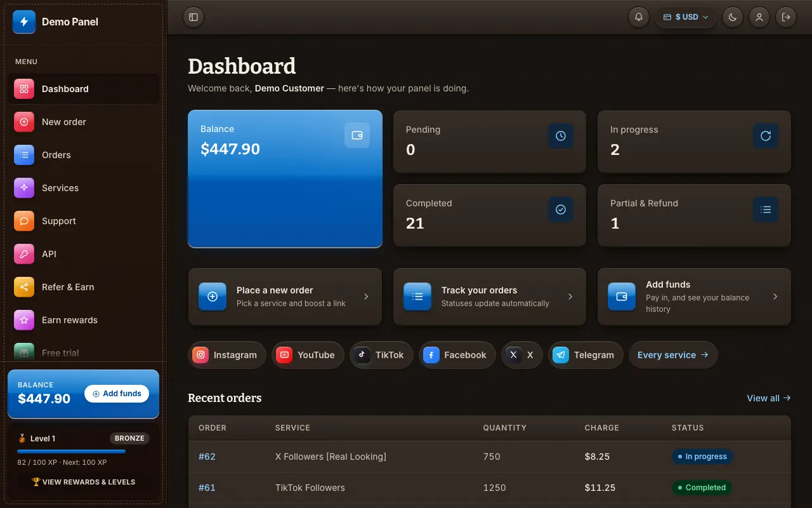This screenshot has width=812, height=508.
Task: Click the Partial & Refund list icon
Action: coord(766,210)
